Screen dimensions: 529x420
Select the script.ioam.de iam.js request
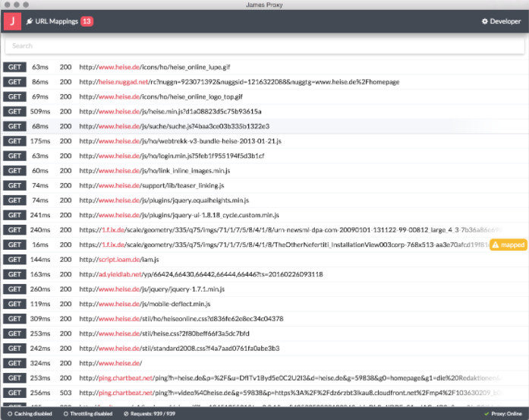click(x=264, y=260)
